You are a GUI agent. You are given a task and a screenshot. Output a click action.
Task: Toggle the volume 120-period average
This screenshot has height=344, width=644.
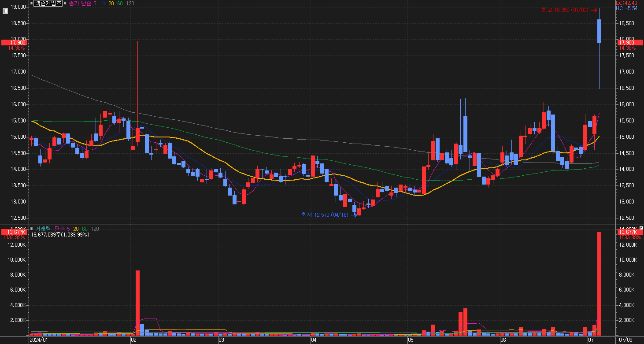pos(95,229)
